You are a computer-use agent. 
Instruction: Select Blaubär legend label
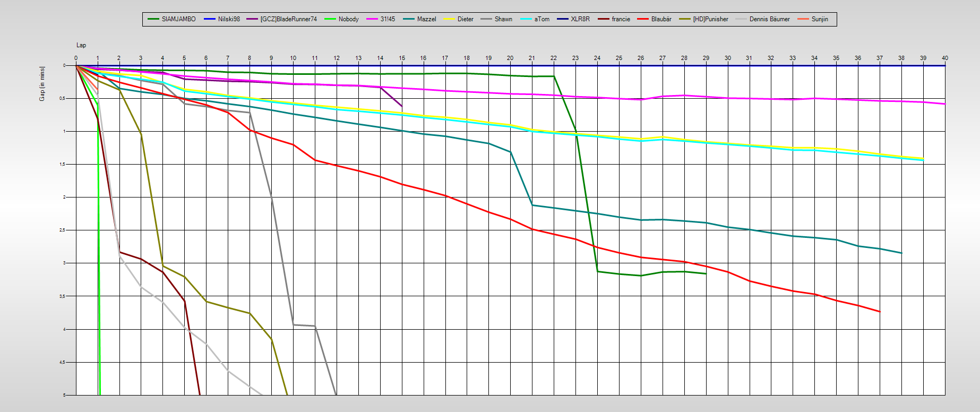coord(661,19)
